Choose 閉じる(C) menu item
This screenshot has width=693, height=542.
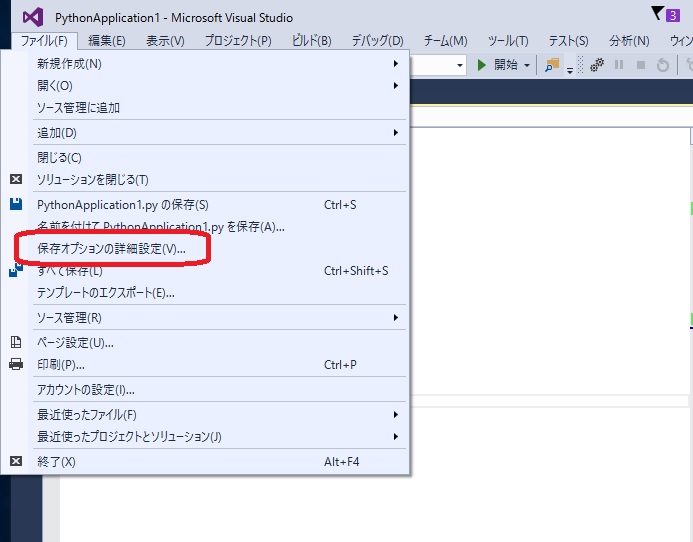(x=220, y=157)
